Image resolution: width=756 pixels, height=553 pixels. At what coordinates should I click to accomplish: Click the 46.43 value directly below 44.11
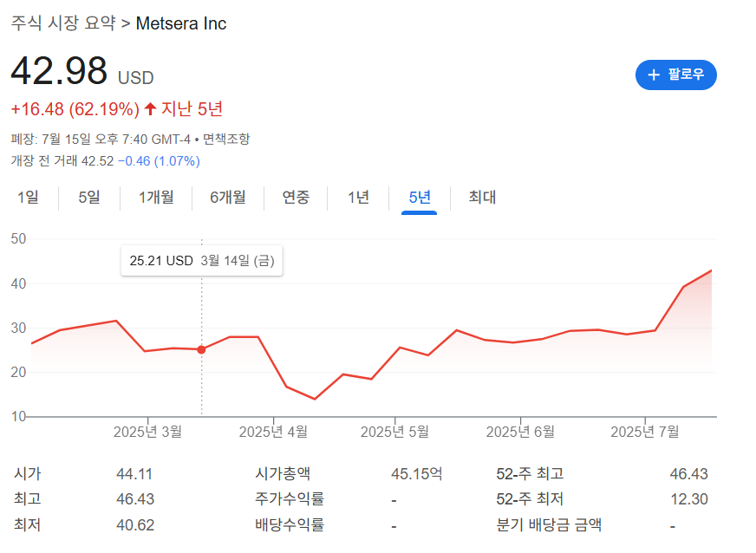(x=135, y=499)
